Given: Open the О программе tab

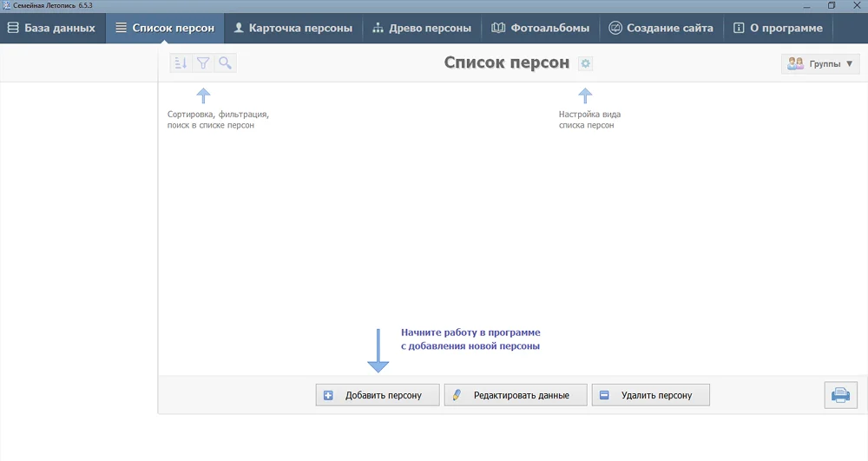Looking at the screenshot, I should click(778, 28).
